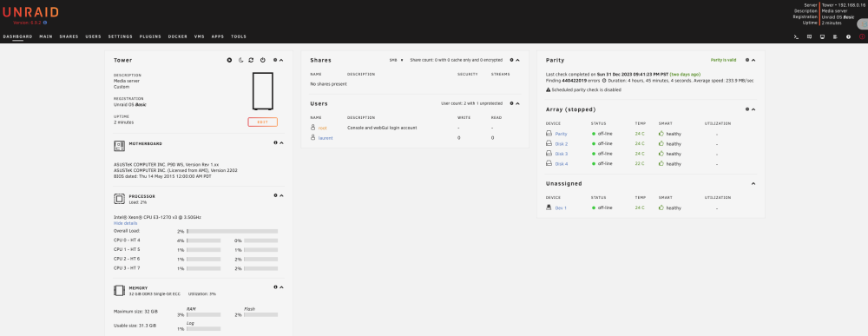Toggle help with question mark icon

(848, 36)
